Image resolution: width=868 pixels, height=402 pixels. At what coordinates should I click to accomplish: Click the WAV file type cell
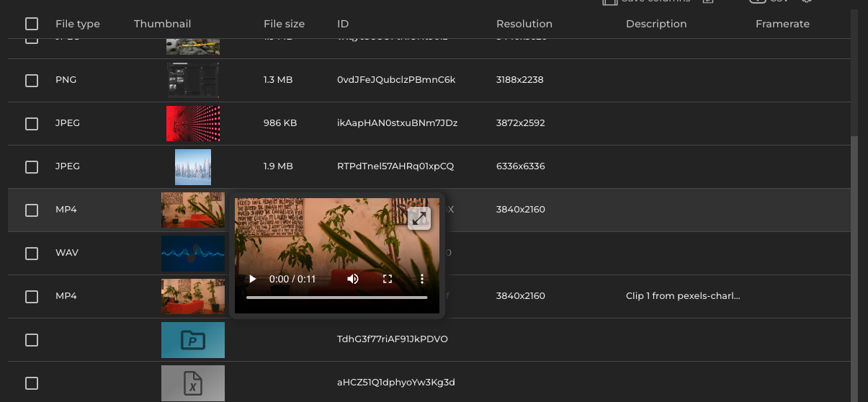pos(67,253)
